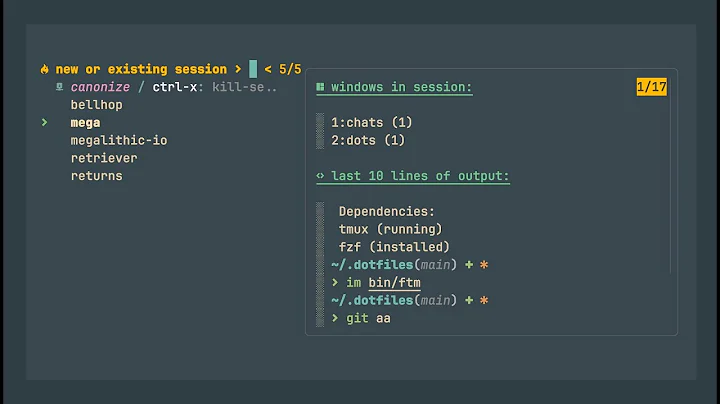Select the megalithic-io session
Screen dimensions: 720x404
pos(118,141)
